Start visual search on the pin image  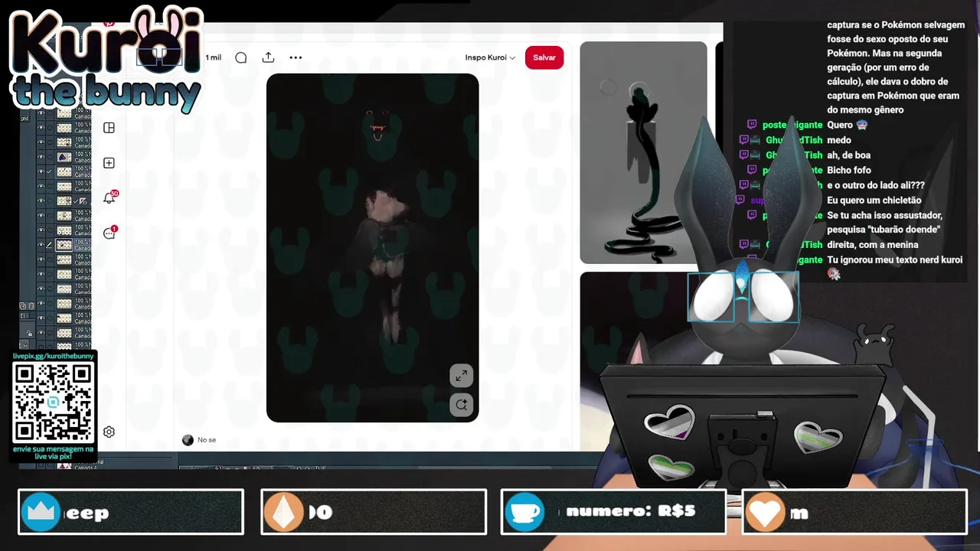(x=461, y=405)
